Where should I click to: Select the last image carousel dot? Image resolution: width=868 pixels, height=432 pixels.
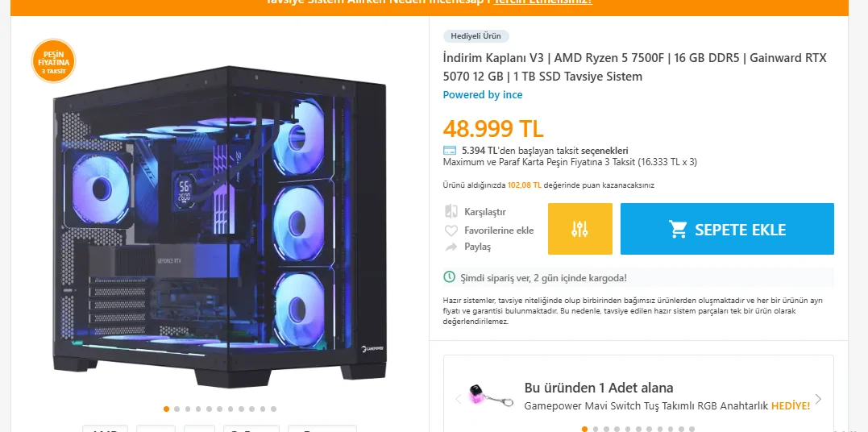[273, 409]
